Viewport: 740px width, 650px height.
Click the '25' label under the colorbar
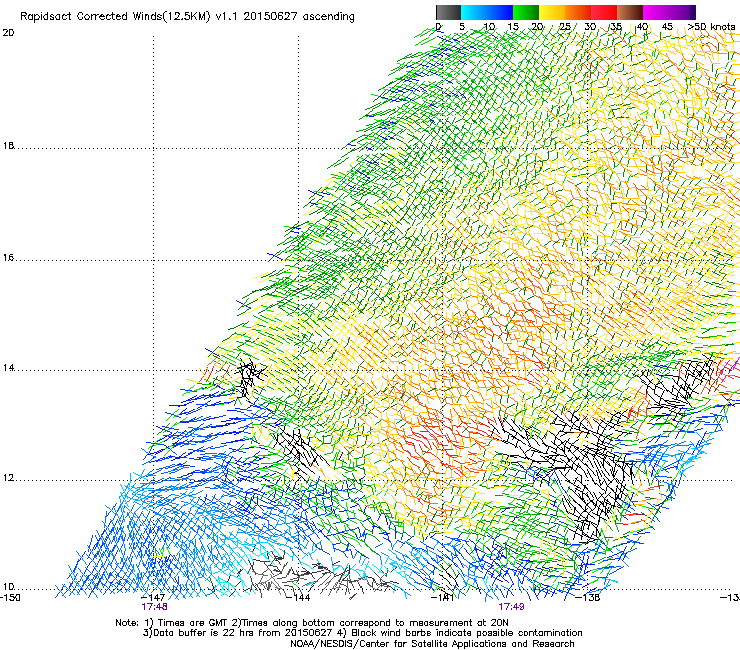click(x=565, y=27)
